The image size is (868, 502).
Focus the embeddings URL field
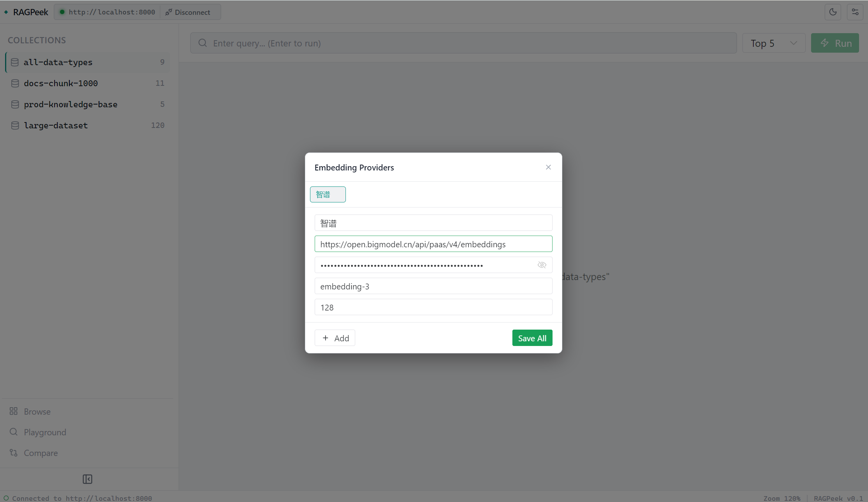pos(434,244)
